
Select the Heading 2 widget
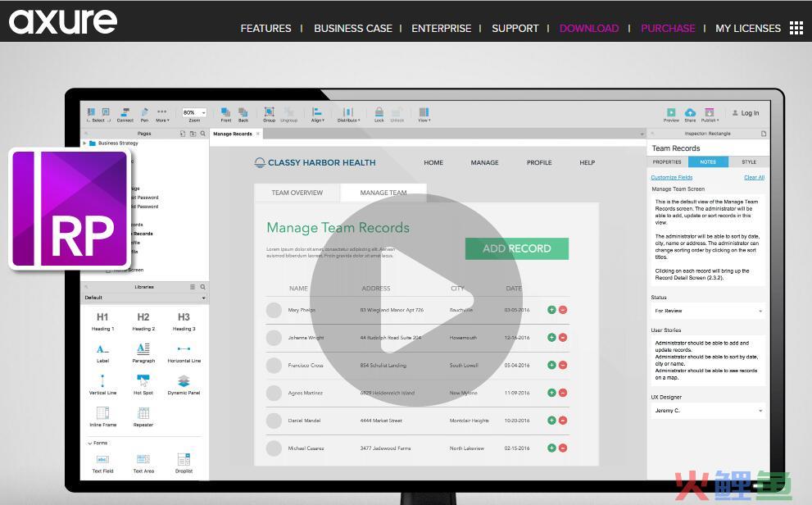tap(143, 321)
